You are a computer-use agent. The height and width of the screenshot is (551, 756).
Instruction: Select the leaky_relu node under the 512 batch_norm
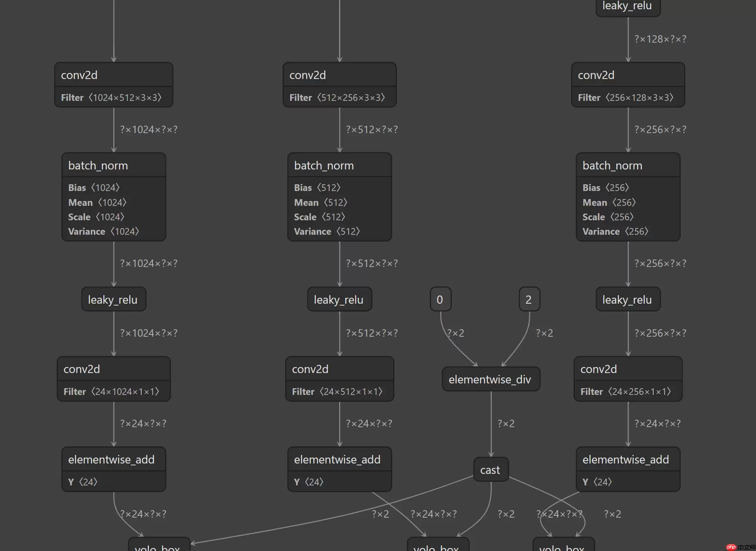(339, 300)
